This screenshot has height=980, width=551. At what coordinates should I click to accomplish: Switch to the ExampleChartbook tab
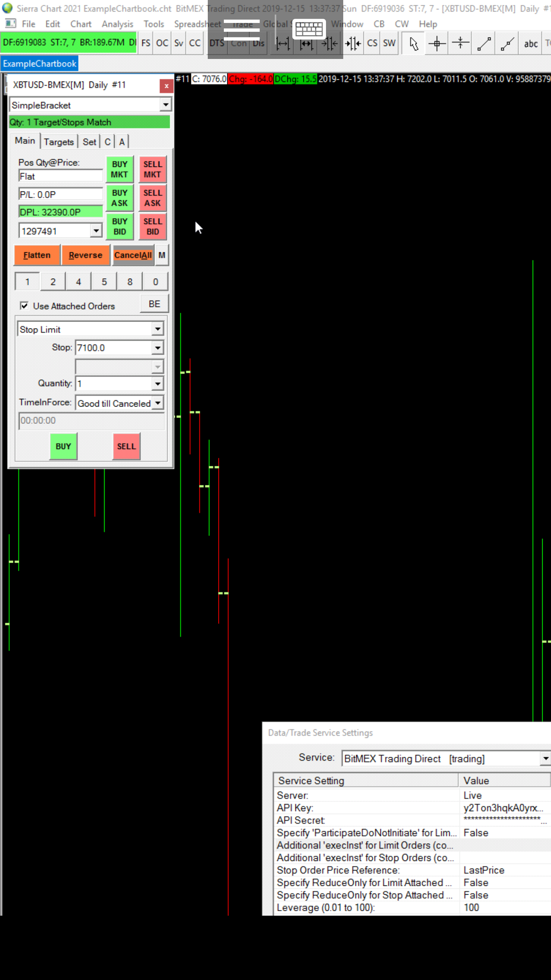pos(39,64)
